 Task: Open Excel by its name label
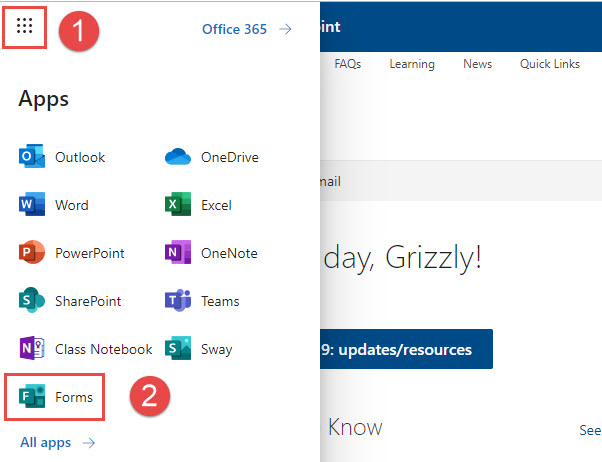(216, 205)
